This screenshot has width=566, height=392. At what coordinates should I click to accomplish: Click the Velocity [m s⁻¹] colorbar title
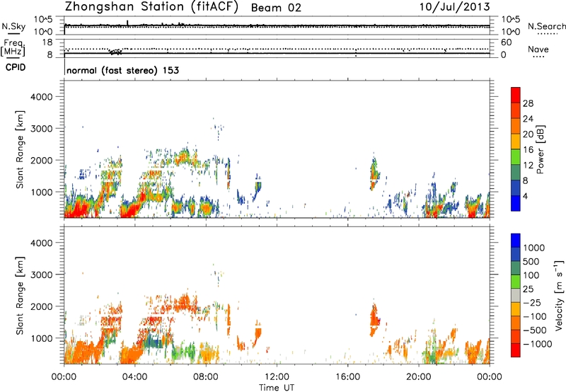click(559, 295)
